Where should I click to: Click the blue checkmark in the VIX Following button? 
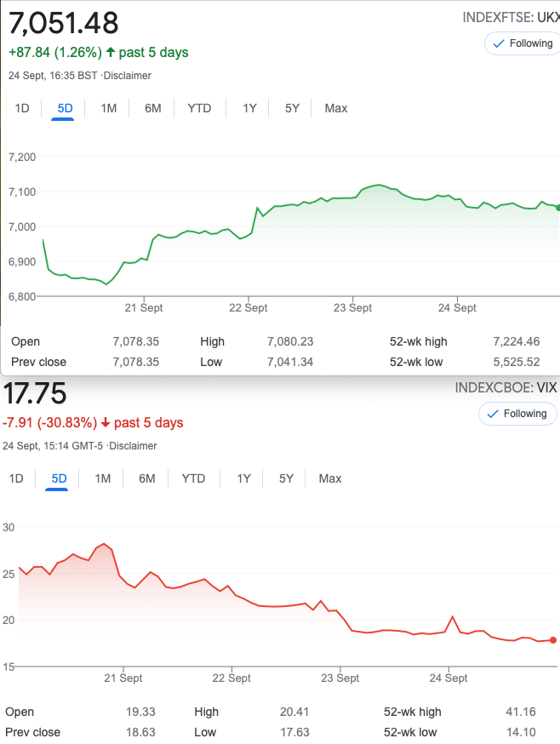pyautogui.click(x=493, y=414)
